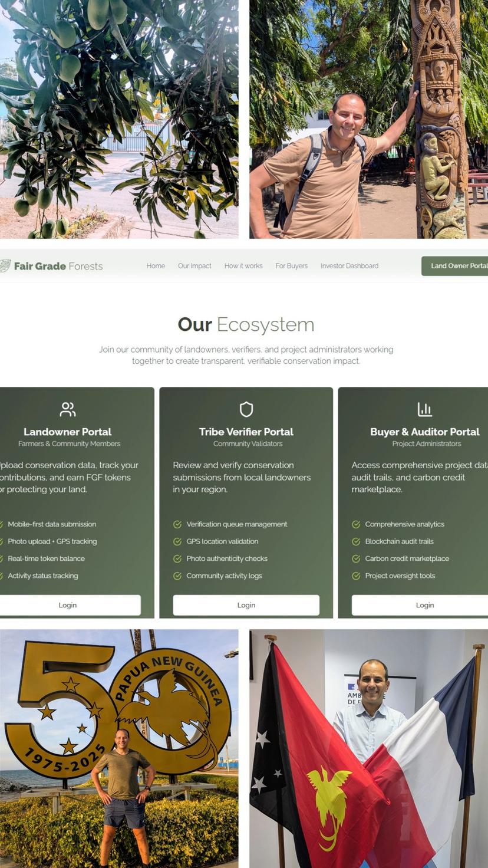Image resolution: width=488 pixels, height=868 pixels.
Task: Click the Landowner Portal people icon
Action: [x=68, y=409]
